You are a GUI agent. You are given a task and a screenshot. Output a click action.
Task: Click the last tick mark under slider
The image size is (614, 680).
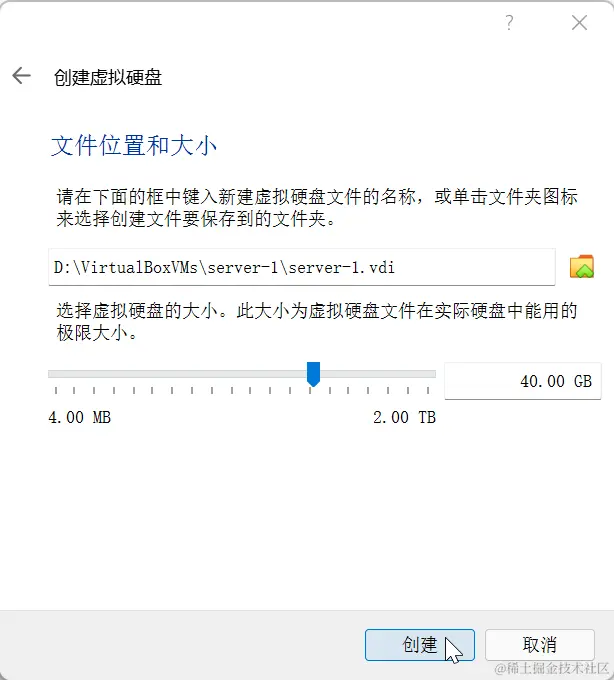point(428,390)
